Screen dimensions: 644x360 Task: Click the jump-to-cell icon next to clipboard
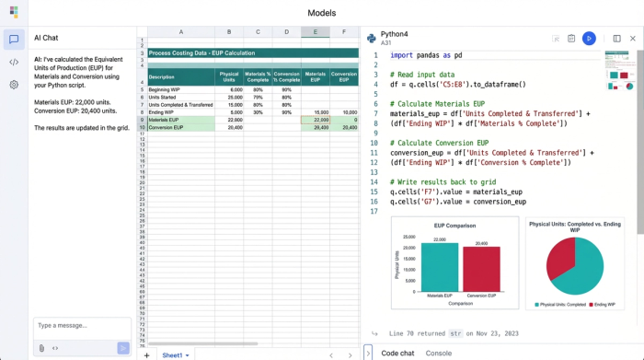(556, 39)
